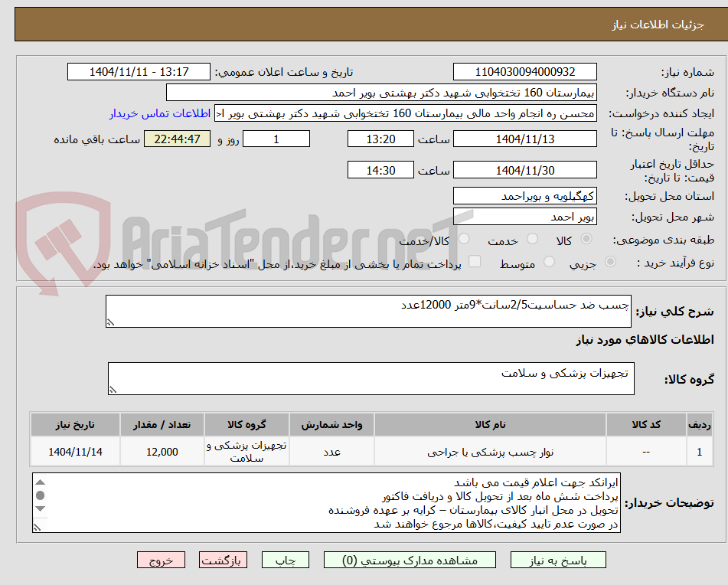
Task: Click resize handle of شرح کلی نیاز box
Action: coord(110,322)
